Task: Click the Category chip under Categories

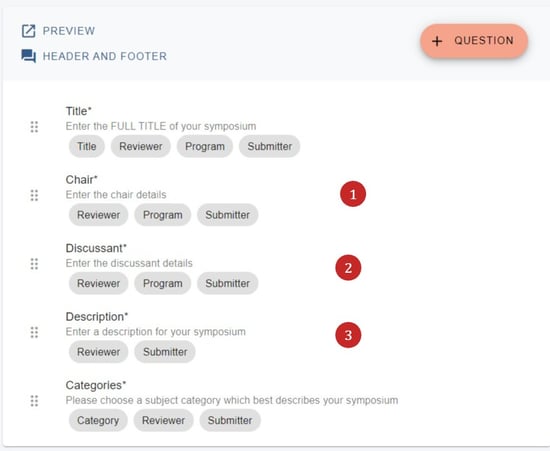Action: (98, 420)
